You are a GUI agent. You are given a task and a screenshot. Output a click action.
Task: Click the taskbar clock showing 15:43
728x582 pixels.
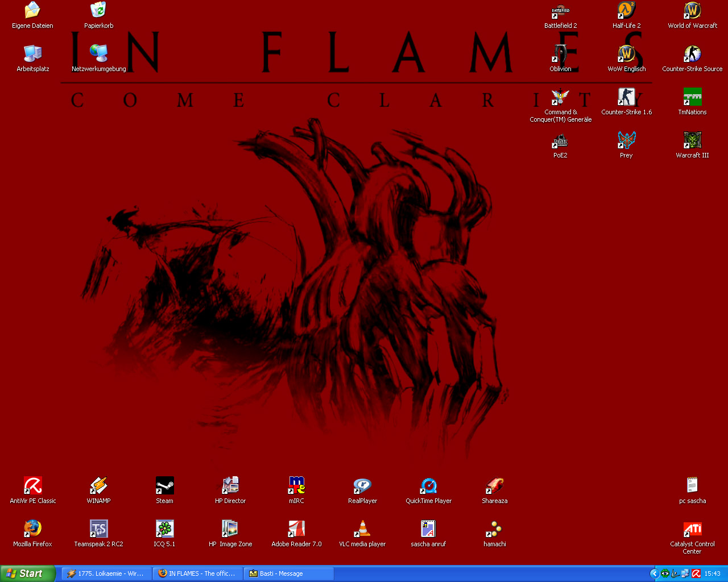tap(713, 573)
